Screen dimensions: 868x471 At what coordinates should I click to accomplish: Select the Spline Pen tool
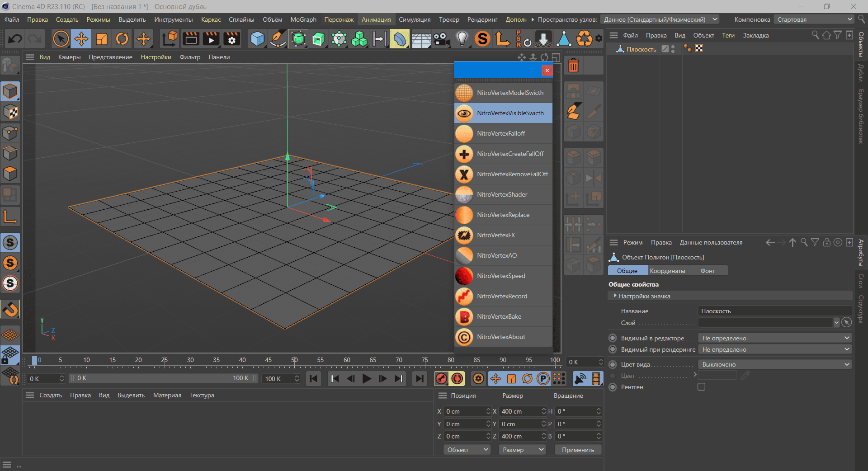pyautogui.click(x=278, y=39)
